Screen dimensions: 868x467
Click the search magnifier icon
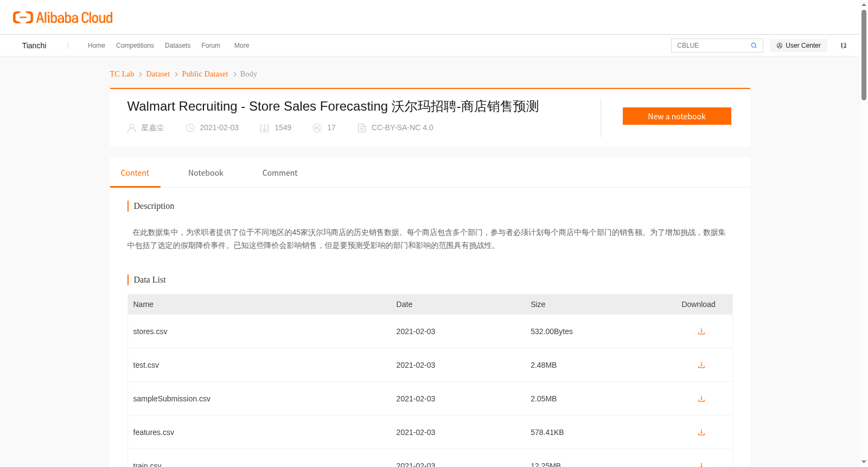click(x=754, y=46)
